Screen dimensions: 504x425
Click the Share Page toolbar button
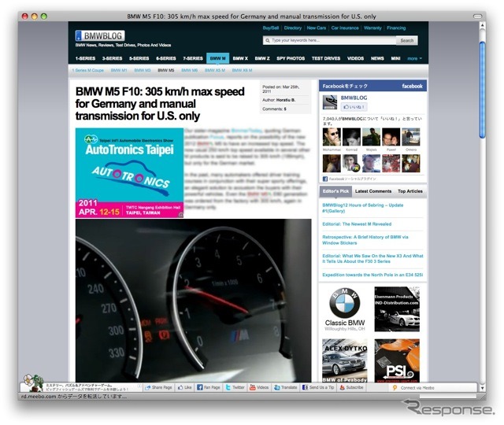158,387
